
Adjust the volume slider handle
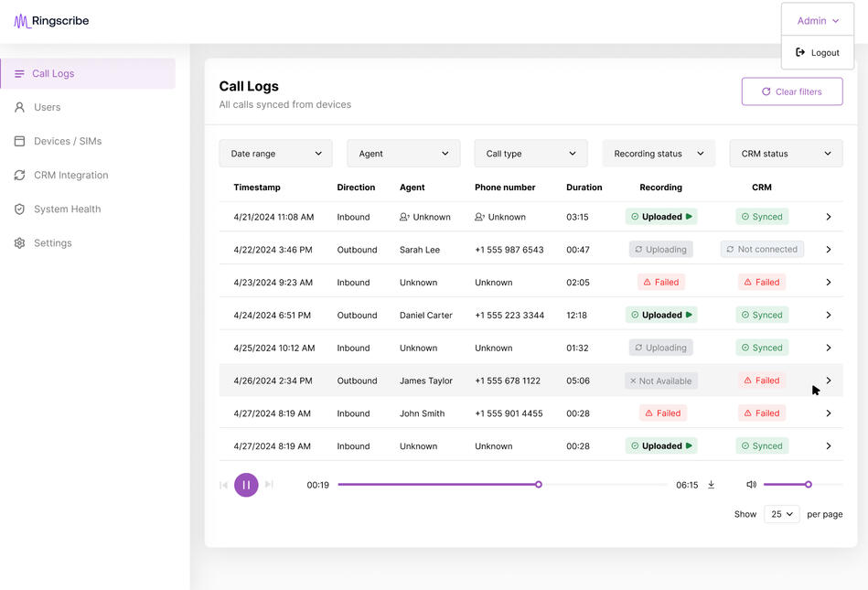click(809, 485)
